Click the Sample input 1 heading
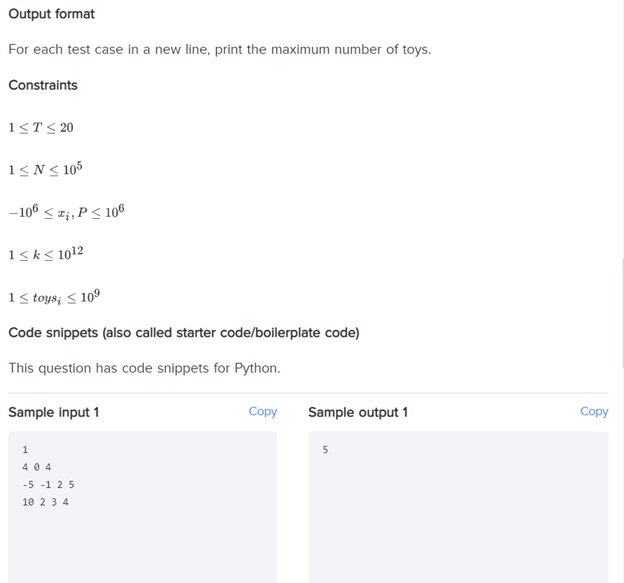Viewport: 624px width, 583px height. coord(54,412)
